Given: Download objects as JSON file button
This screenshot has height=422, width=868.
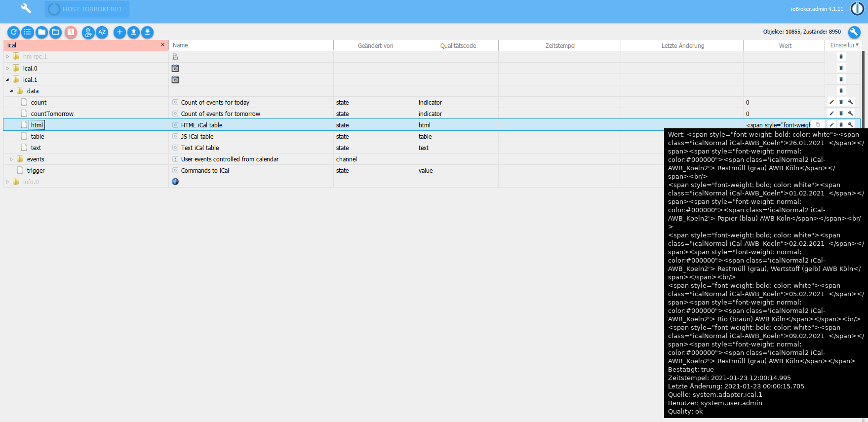Looking at the screenshot, I should (147, 32).
